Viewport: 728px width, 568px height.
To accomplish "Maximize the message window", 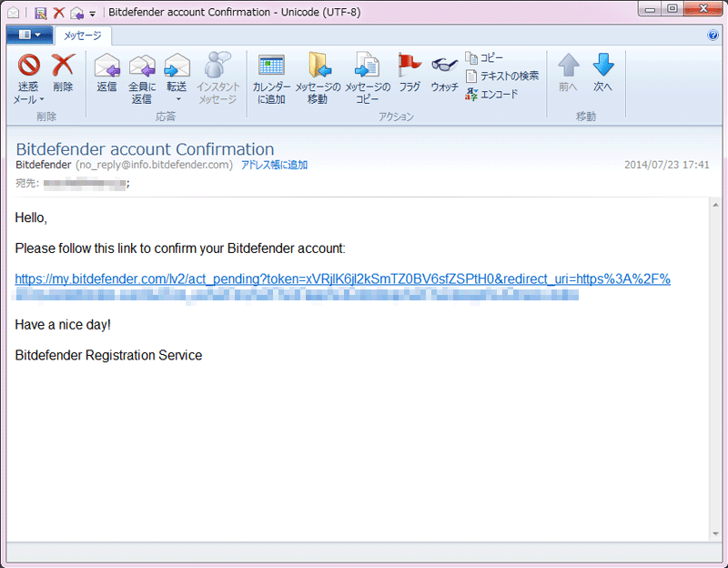I will (672, 9).
